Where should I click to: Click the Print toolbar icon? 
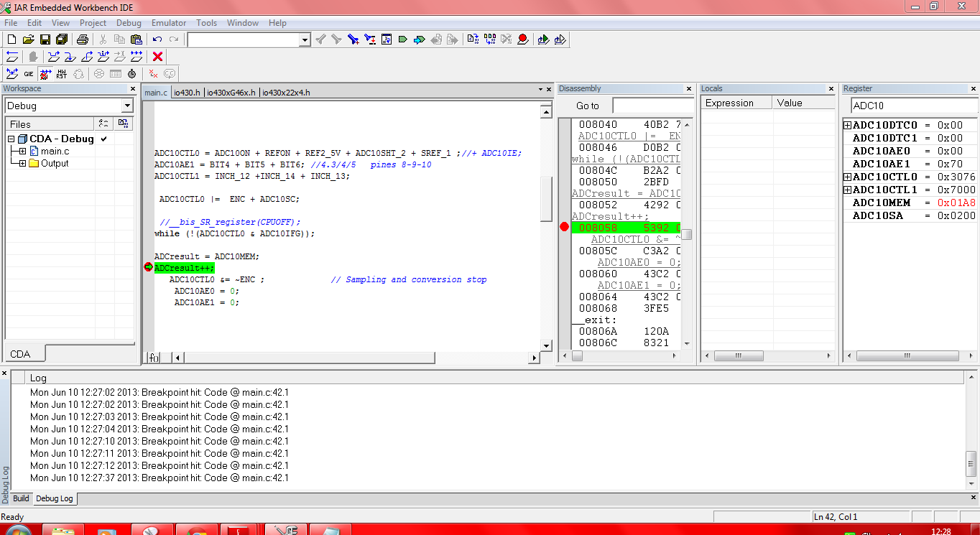coord(82,39)
